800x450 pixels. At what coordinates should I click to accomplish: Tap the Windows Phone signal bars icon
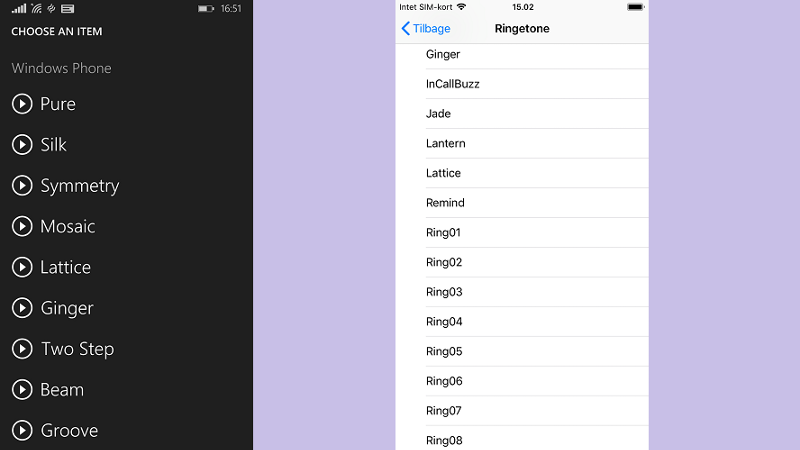[x=19, y=9]
